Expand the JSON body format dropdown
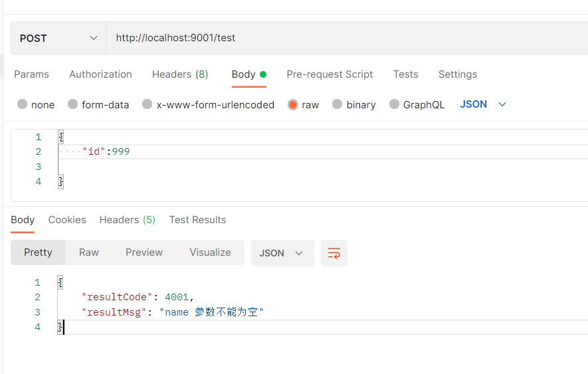Image resolution: width=588 pixels, height=374 pixels. click(483, 104)
